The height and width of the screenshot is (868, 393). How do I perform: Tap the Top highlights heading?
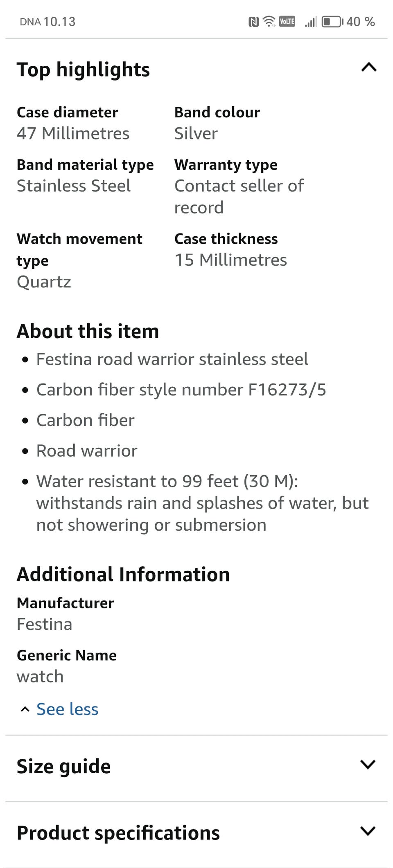tap(83, 70)
